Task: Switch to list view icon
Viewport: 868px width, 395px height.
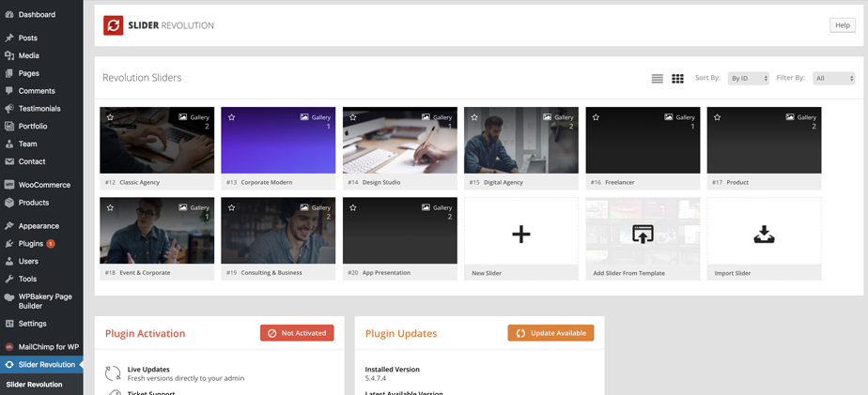Action: point(657,79)
